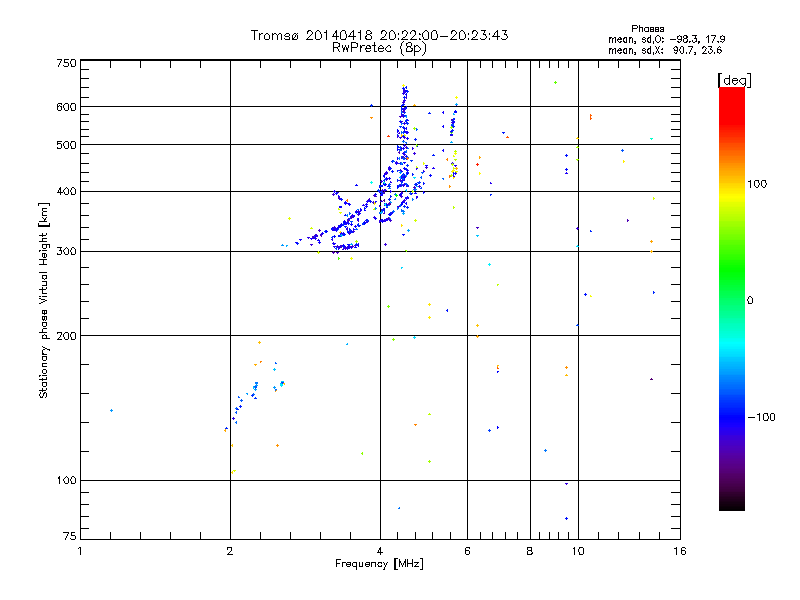The image size is (800, 600).
Task: Click the y-axis '400' tick label
Action: [66, 192]
